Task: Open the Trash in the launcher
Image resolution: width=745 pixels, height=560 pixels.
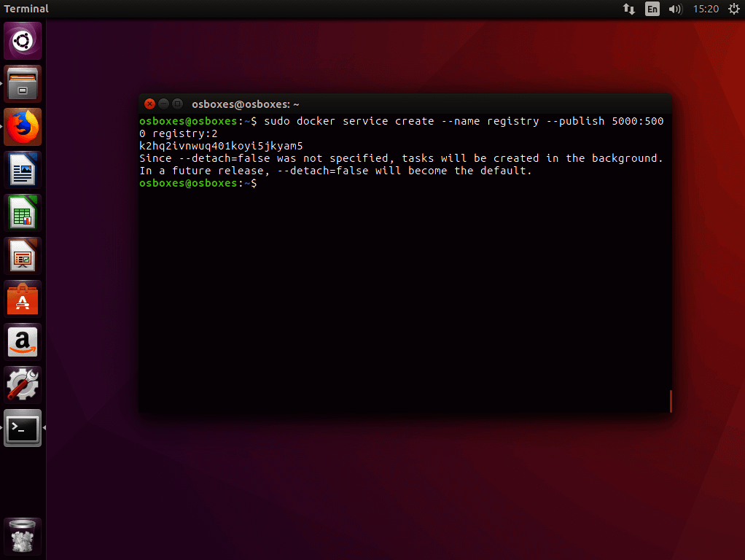Action: point(23,537)
